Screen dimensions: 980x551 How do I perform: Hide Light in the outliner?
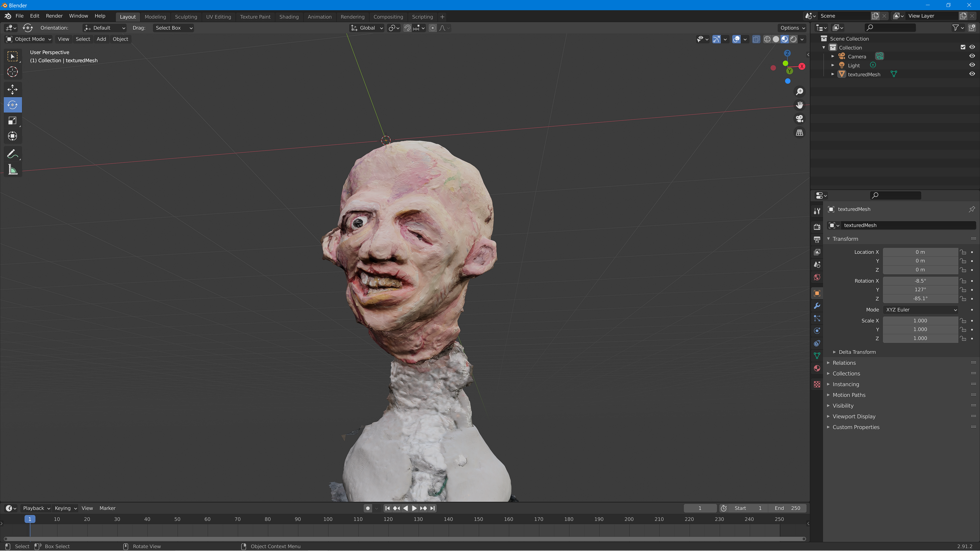pyautogui.click(x=972, y=65)
